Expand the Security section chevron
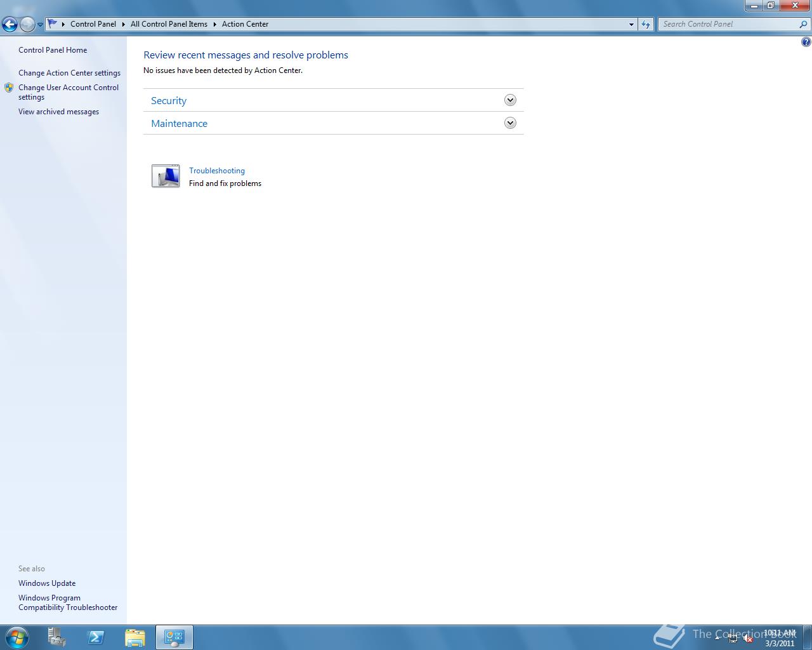 (510, 100)
